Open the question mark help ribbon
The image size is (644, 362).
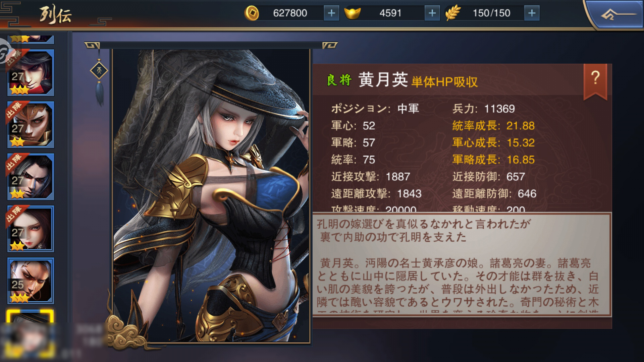pyautogui.click(x=595, y=80)
